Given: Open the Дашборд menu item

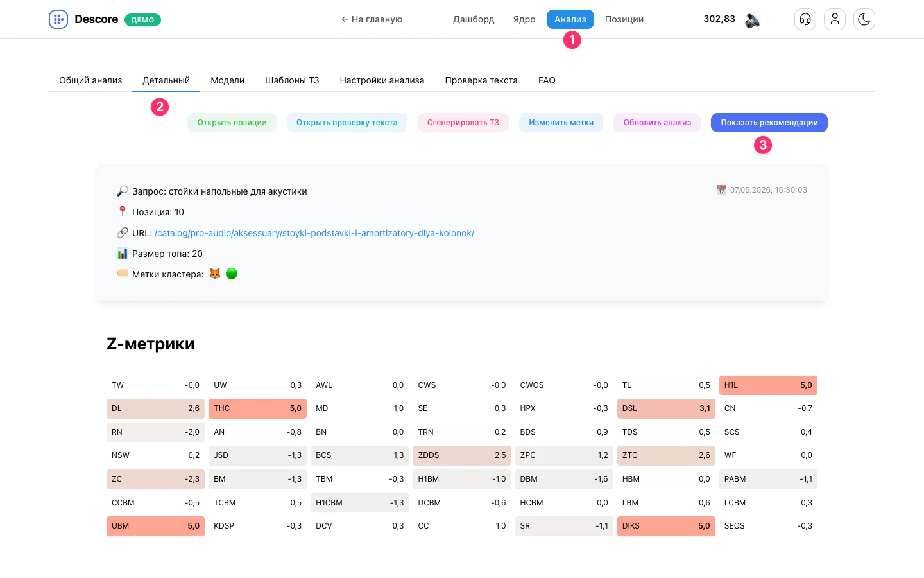Looking at the screenshot, I should coord(474,19).
